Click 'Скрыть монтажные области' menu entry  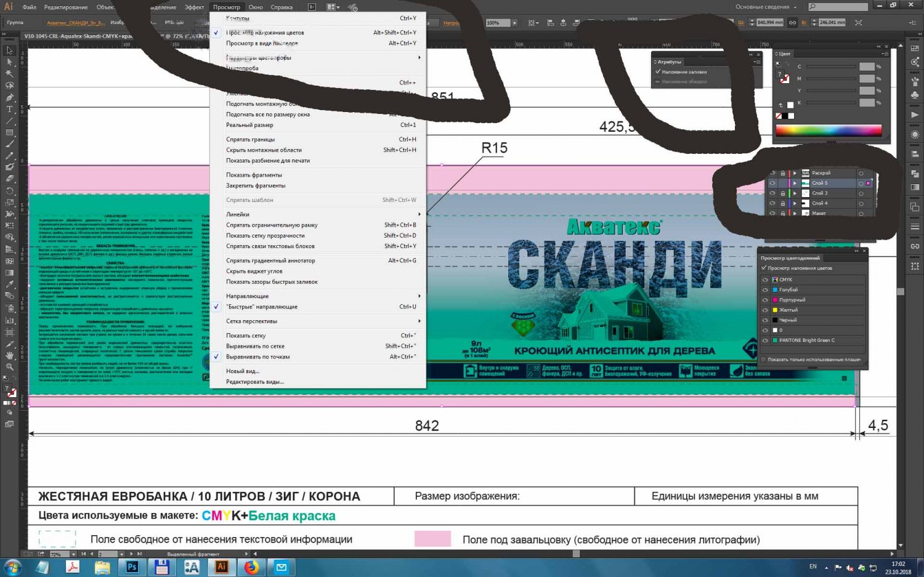(317, 150)
